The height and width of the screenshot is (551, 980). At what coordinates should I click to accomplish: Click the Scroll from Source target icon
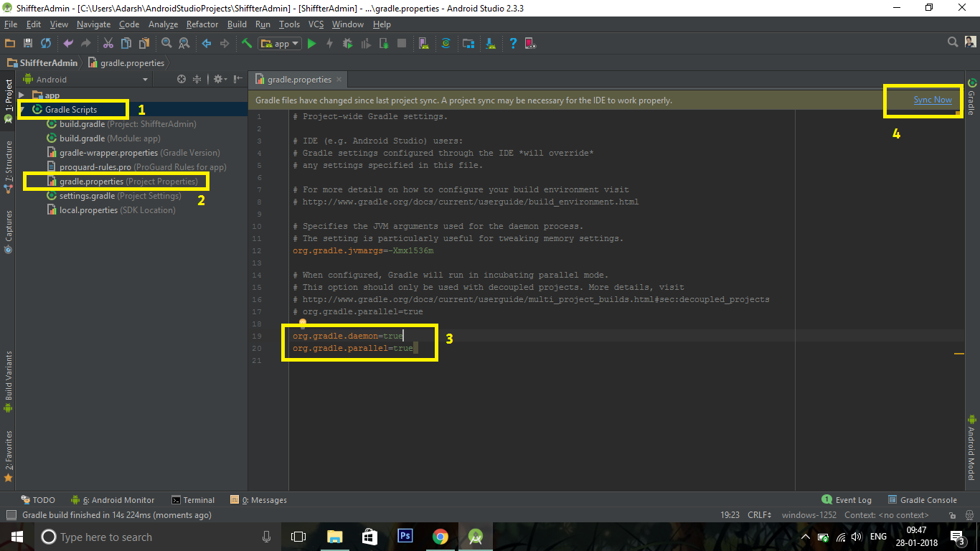tap(182, 80)
